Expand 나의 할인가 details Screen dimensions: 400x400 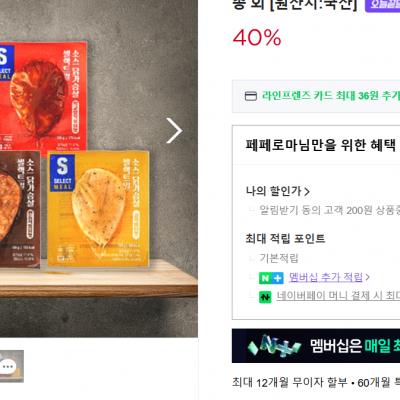click(278, 191)
